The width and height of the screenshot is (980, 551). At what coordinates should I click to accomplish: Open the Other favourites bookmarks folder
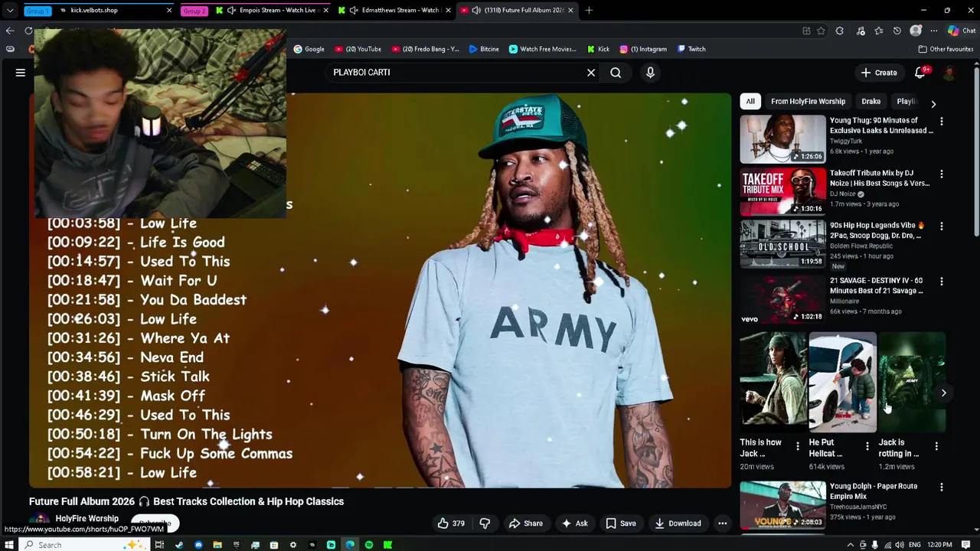(946, 49)
